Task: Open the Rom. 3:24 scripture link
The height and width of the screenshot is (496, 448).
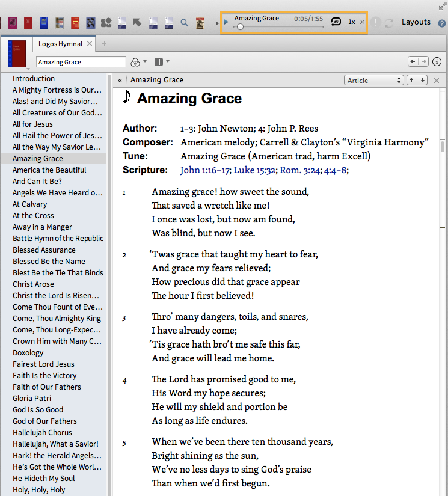Action: (299, 170)
